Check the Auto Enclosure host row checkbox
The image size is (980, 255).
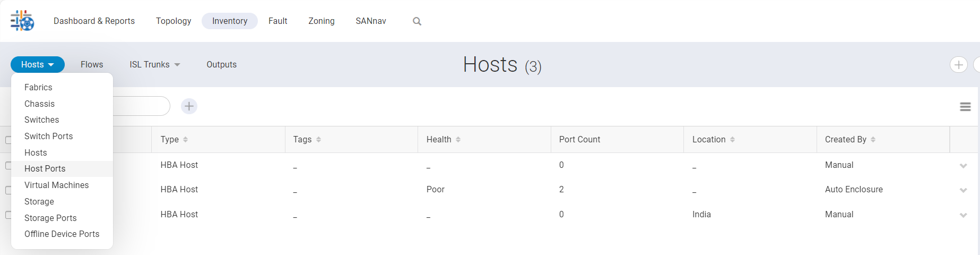pos(8,190)
